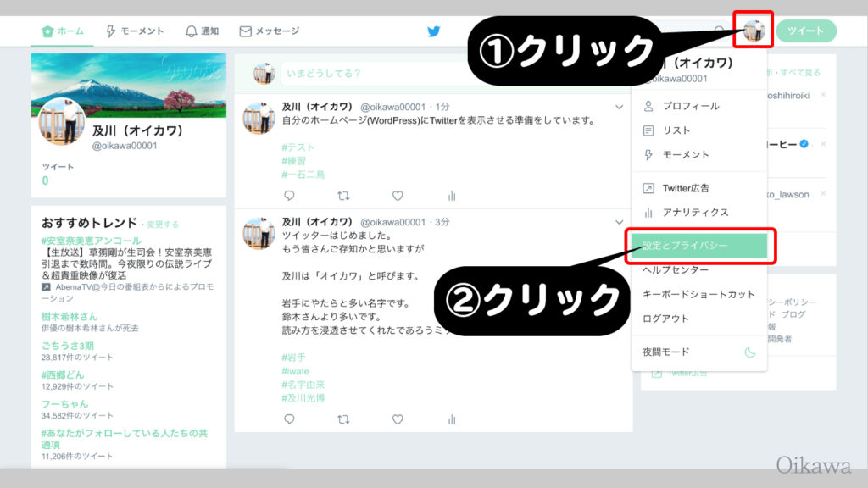Open メッセージ messages tab
The width and height of the screenshot is (868, 488).
tap(270, 31)
